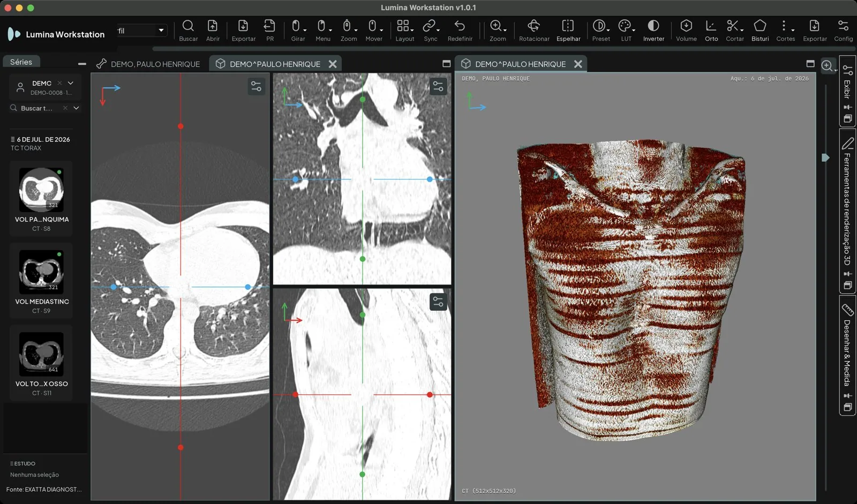Open the PR toolbar tool
The width and height of the screenshot is (857, 504).
pos(269,31)
